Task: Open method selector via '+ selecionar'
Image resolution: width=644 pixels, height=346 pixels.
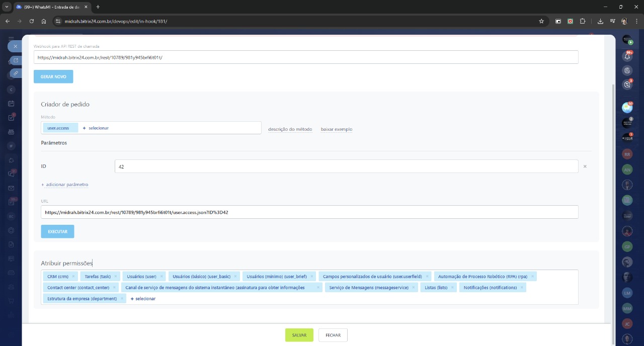Action: tap(96, 128)
